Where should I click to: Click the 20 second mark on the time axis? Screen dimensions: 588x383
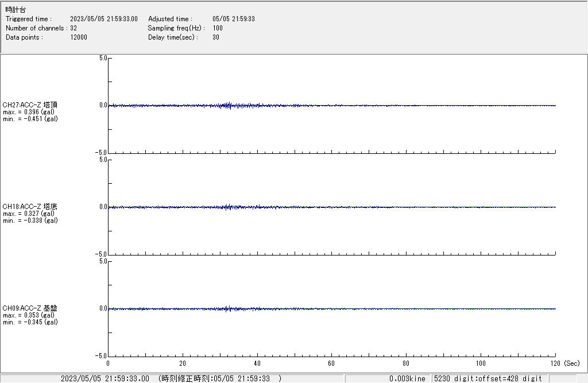pyautogui.click(x=183, y=363)
